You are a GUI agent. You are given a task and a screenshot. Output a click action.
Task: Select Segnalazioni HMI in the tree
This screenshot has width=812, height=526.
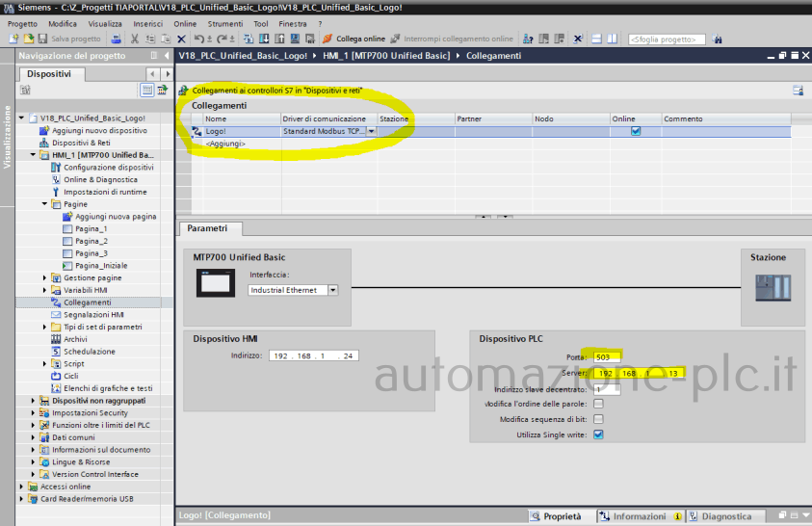(93, 315)
